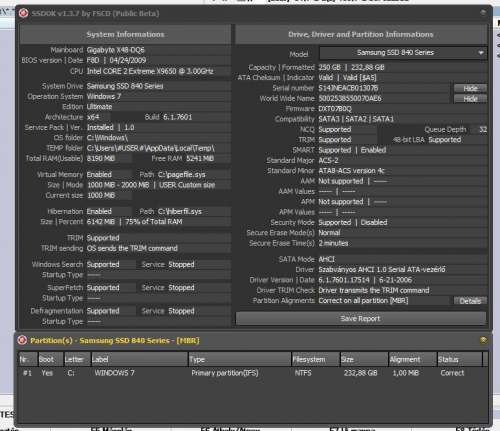The width and height of the screenshot is (500, 431).
Task: Open the Model dropdown showing Samsung SSD 840 Series
Action: [403, 53]
